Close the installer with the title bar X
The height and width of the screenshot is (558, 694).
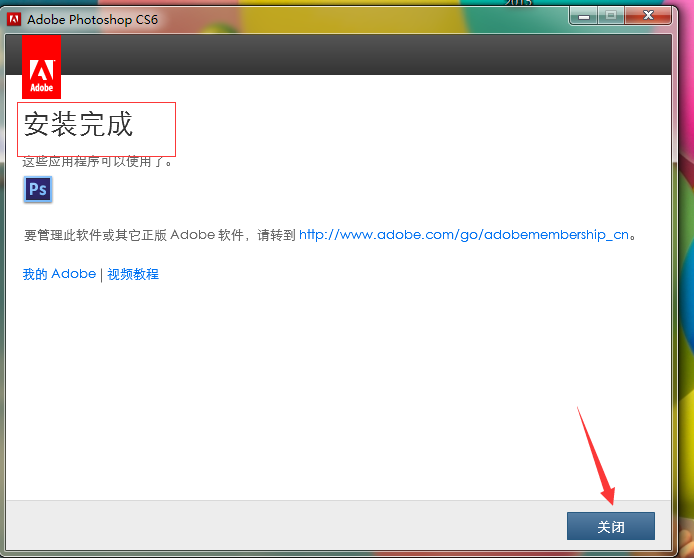point(648,16)
